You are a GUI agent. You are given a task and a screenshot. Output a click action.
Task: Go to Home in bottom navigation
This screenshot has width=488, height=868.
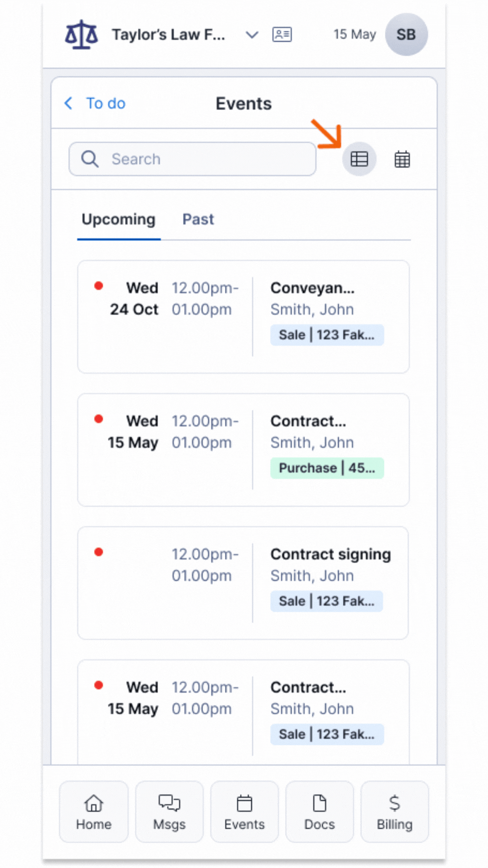94,811
